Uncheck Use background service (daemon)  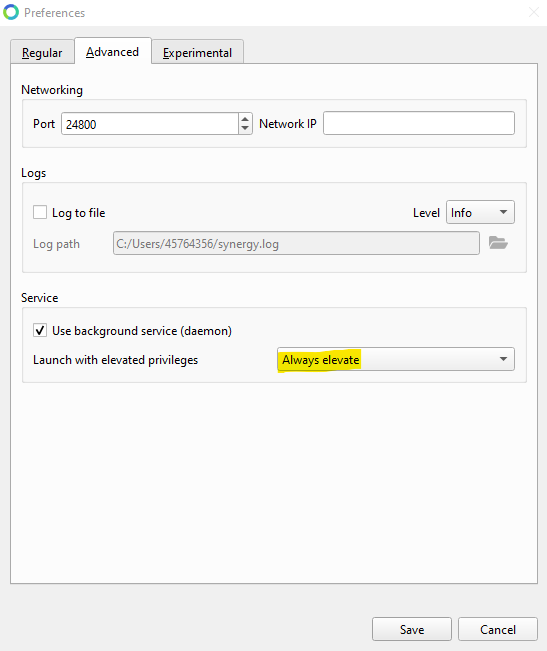[x=40, y=330]
